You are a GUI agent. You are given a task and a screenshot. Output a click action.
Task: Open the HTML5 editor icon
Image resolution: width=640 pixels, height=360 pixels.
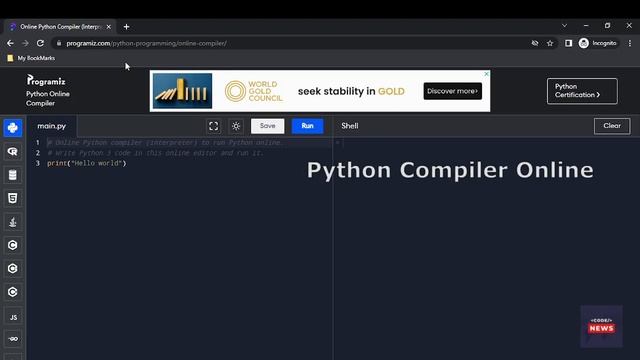tap(13, 198)
